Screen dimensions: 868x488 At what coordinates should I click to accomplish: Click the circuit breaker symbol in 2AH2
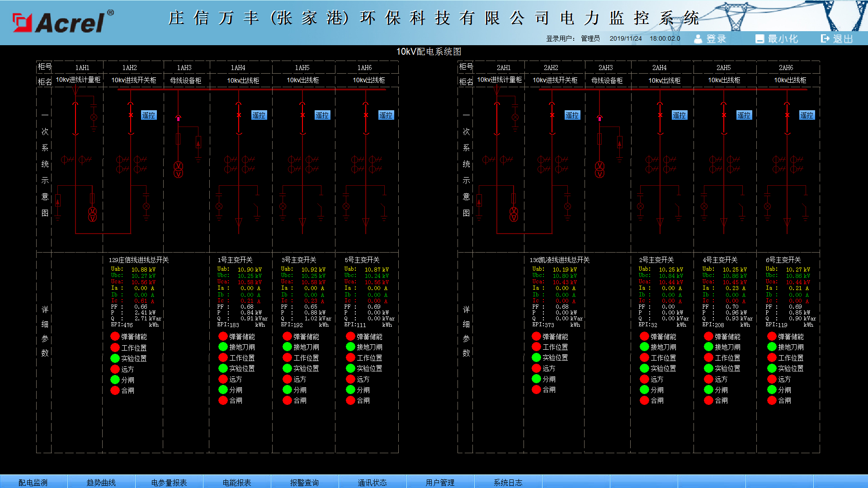[x=552, y=118]
